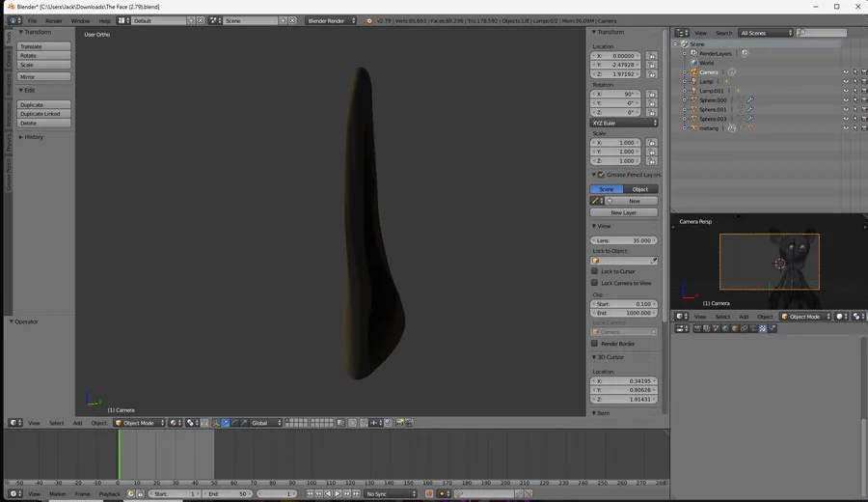Click the outliner search input field
868x502 pixels.
click(822, 33)
